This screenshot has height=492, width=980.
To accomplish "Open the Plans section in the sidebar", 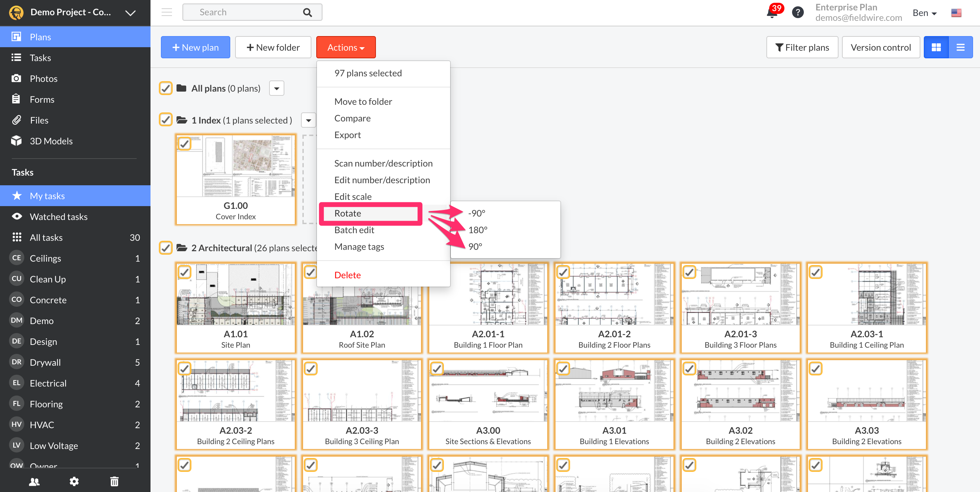I will pyautogui.click(x=41, y=36).
